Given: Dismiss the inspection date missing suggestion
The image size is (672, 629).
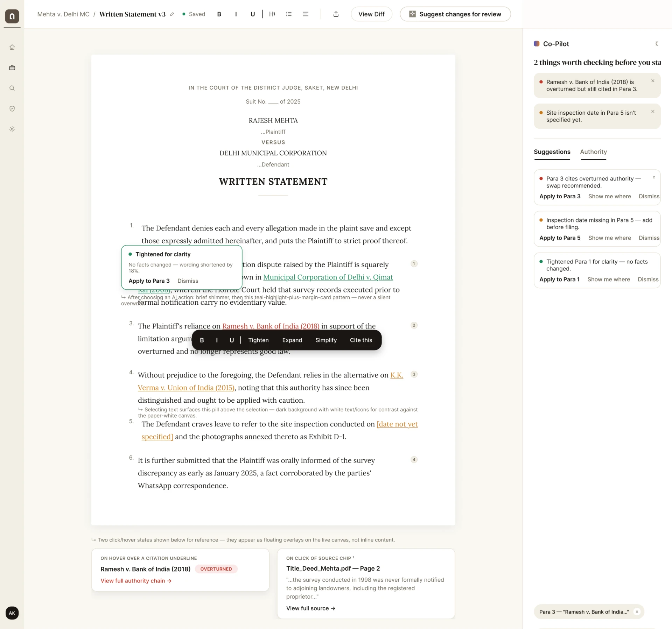Looking at the screenshot, I should pos(649,238).
